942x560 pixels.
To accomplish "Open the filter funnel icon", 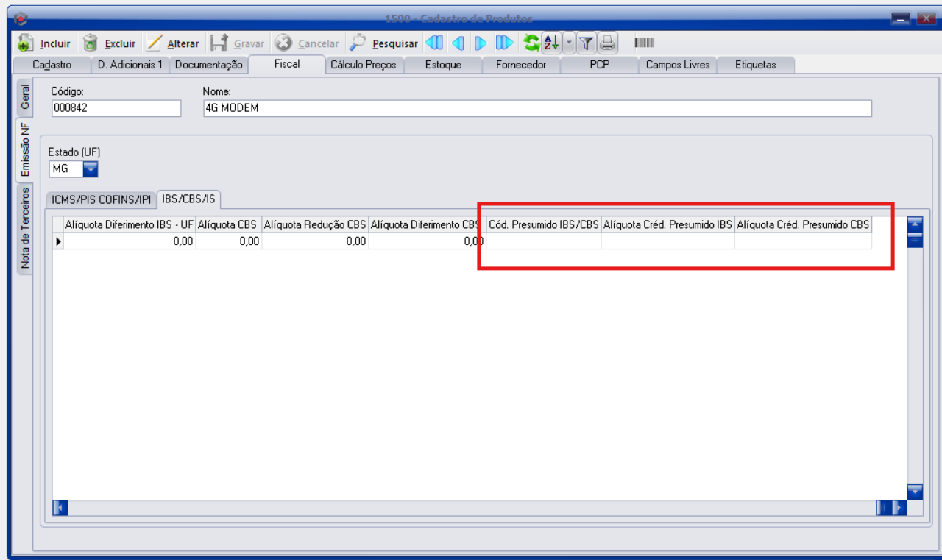I will click(586, 43).
